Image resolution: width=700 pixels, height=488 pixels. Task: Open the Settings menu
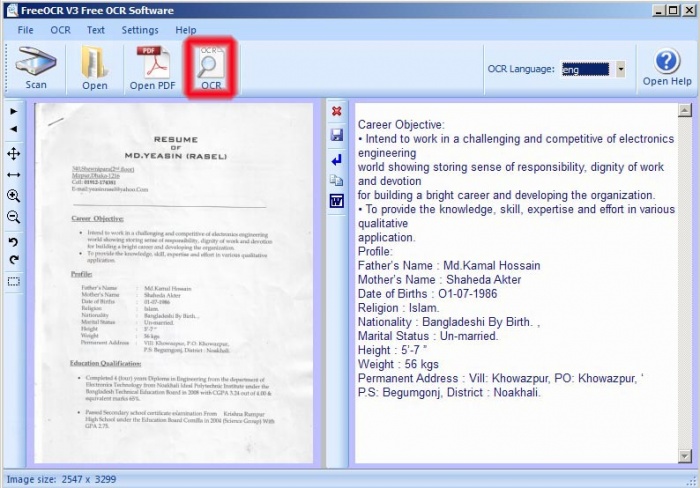[x=140, y=30]
